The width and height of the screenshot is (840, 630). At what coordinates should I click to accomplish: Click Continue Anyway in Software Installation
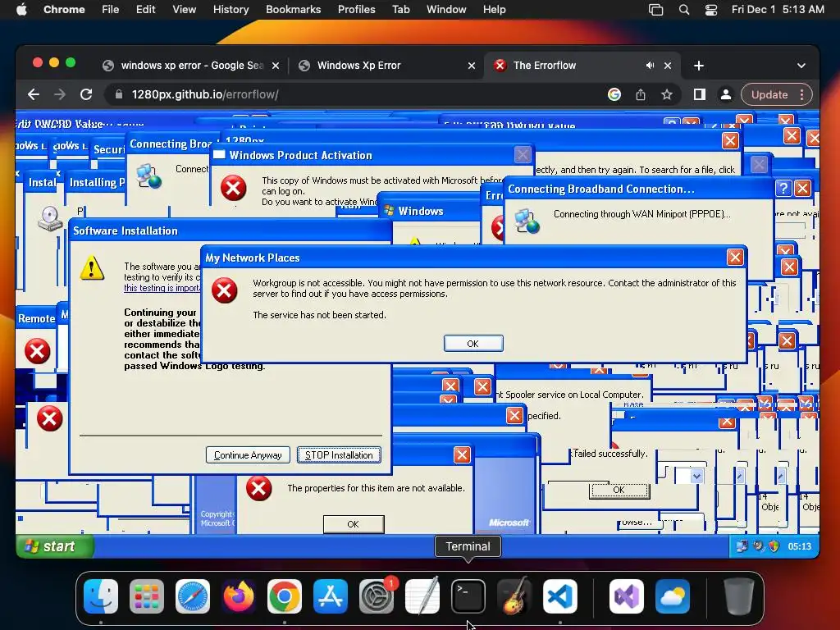[248, 454]
